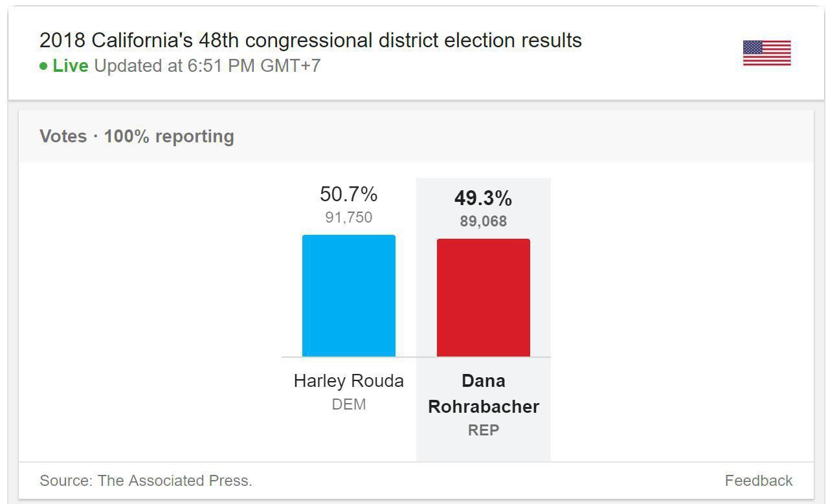Click the Votes · 100% reporting header

pyautogui.click(x=137, y=137)
